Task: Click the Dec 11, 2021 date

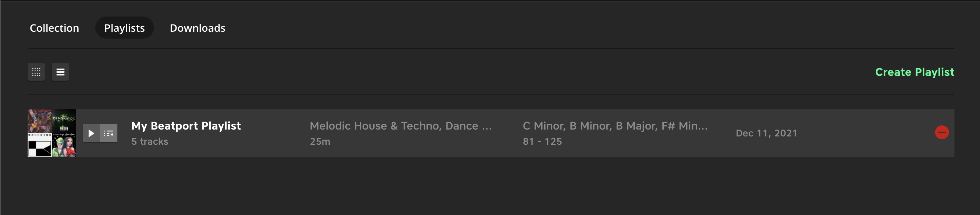Action: 766,133
